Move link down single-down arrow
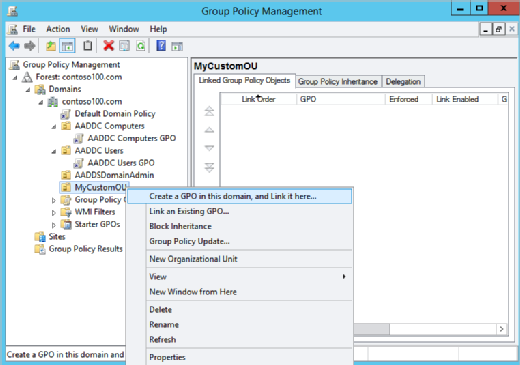This screenshot has height=365, width=520. coord(209,148)
